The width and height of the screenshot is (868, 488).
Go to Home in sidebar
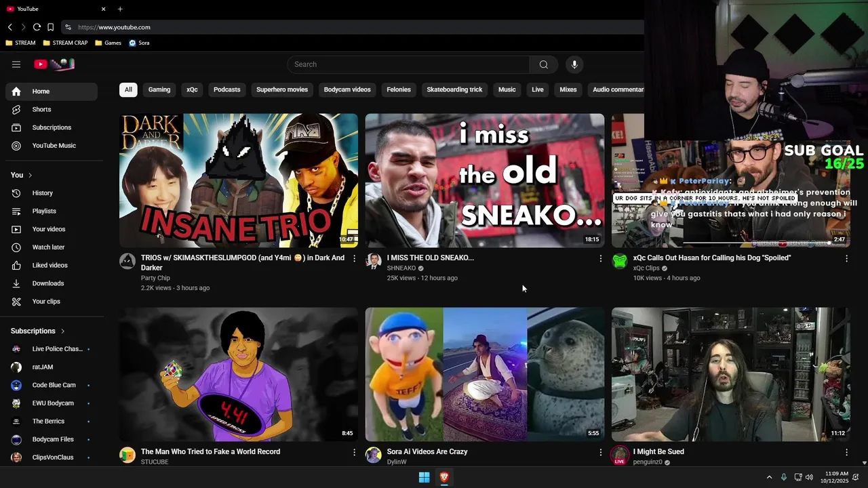(52, 91)
